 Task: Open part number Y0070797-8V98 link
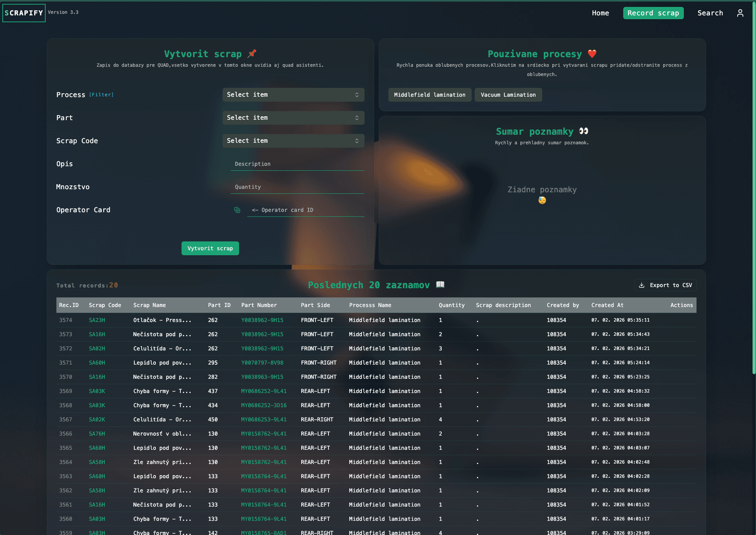[x=262, y=363]
